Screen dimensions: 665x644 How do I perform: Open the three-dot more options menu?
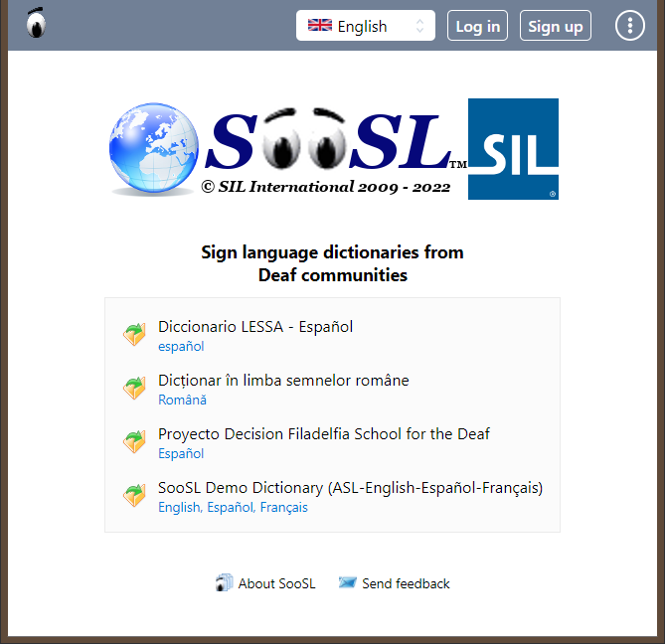630,26
